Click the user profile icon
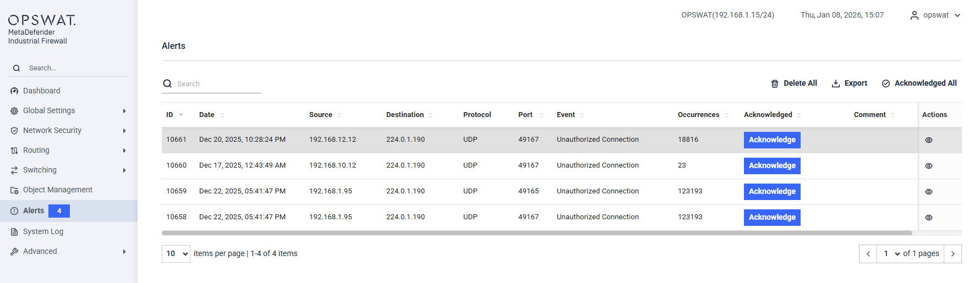This screenshot has width=980, height=283. (915, 15)
